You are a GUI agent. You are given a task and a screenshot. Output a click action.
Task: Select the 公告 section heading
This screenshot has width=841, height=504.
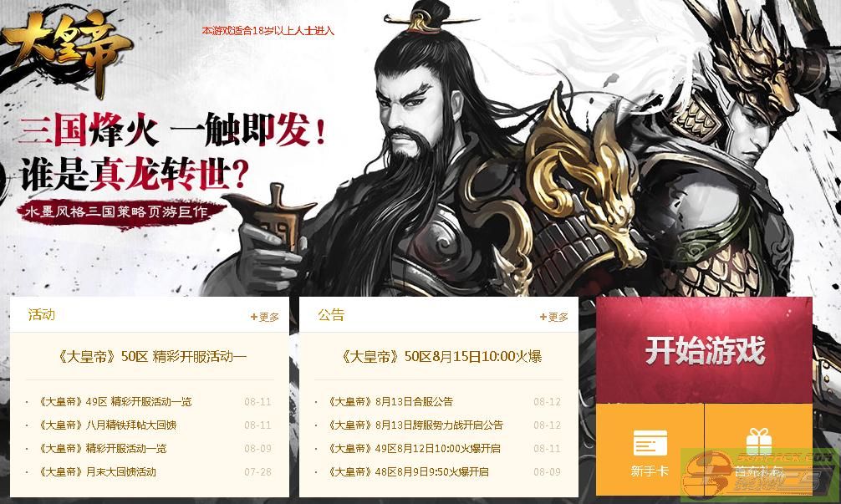click(x=331, y=315)
